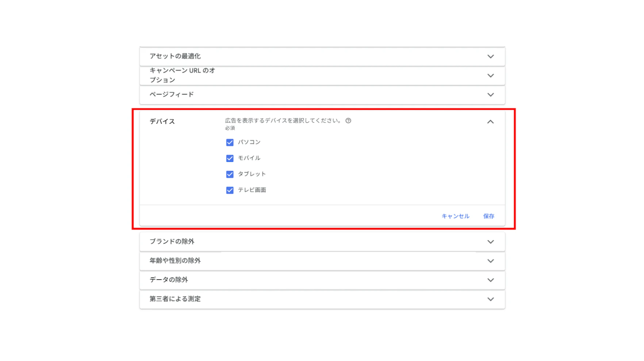Image resolution: width=644 pixels, height=361 pixels.
Task: Click the help icon beside device description
Action: tap(348, 121)
